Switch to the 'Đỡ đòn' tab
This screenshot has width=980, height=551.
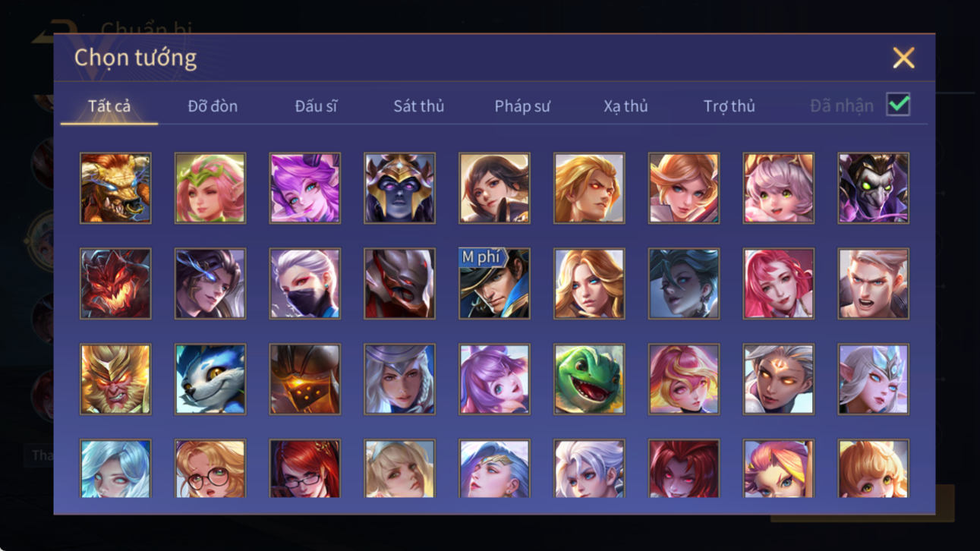(x=213, y=106)
